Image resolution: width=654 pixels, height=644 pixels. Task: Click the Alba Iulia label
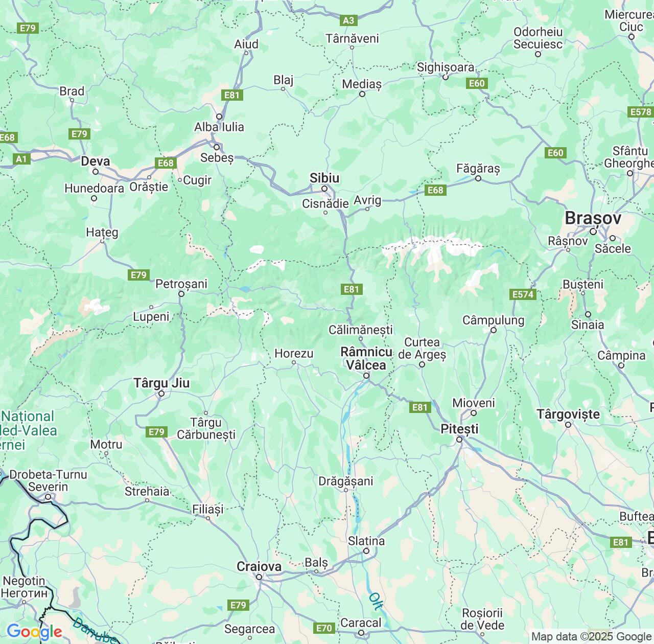point(219,127)
